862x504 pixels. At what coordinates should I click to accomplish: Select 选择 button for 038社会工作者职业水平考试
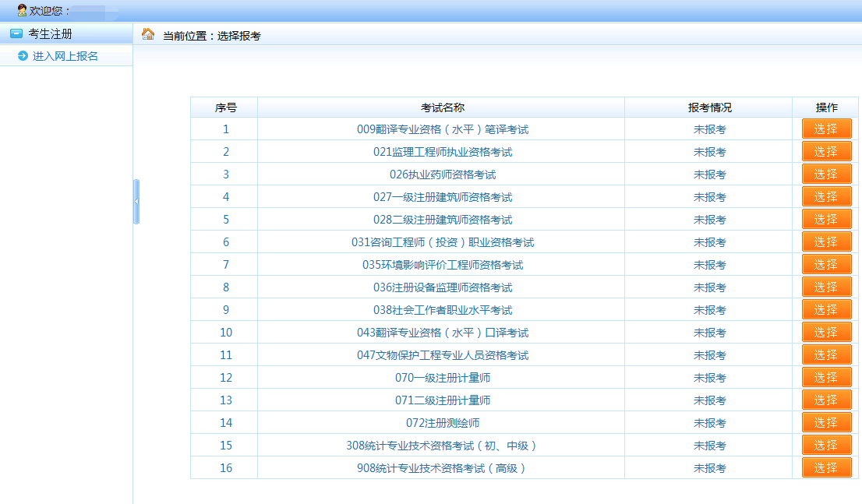(826, 310)
